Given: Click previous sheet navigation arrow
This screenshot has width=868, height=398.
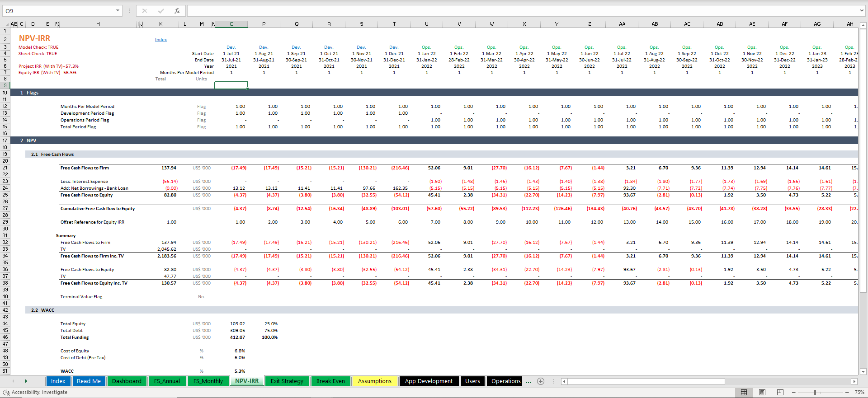Looking at the screenshot, I should 13,381.
